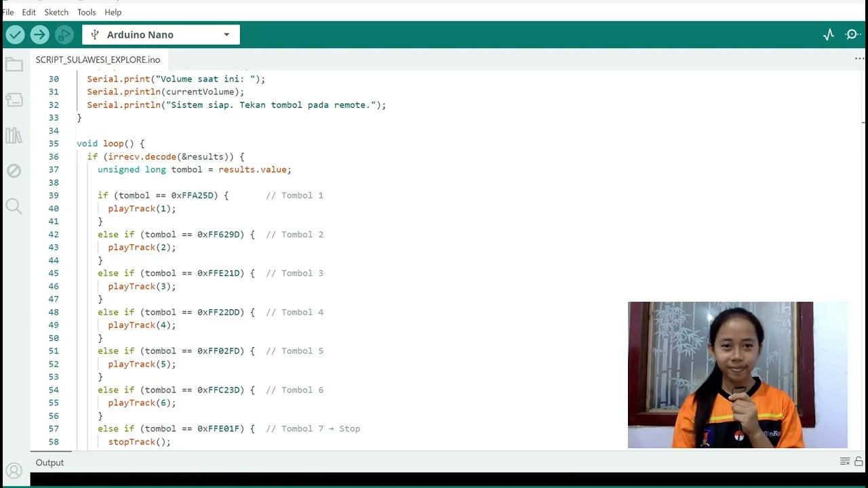The width and height of the screenshot is (868, 488).
Task: Click 'Serial.println(currentVolume);' line
Action: tap(165, 92)
